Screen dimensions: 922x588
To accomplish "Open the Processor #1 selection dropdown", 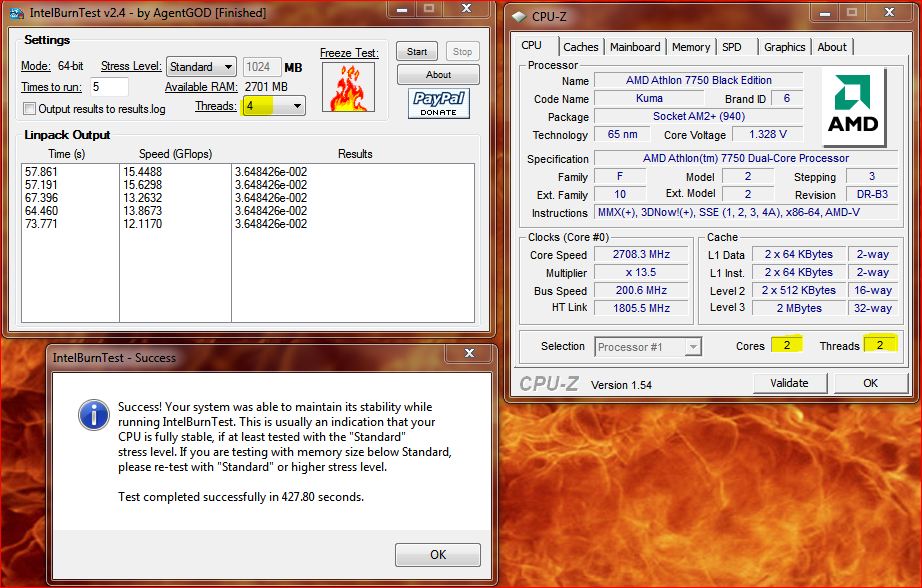I will (x=648, y=347).
